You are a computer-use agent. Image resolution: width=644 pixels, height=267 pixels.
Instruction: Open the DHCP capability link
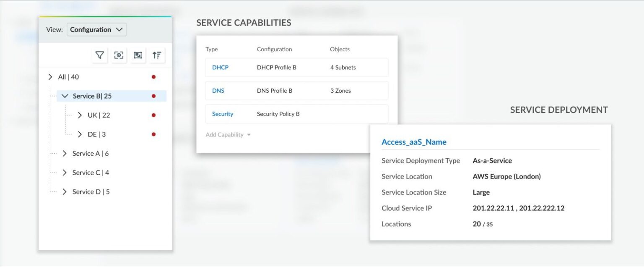[x=220, y=67]
